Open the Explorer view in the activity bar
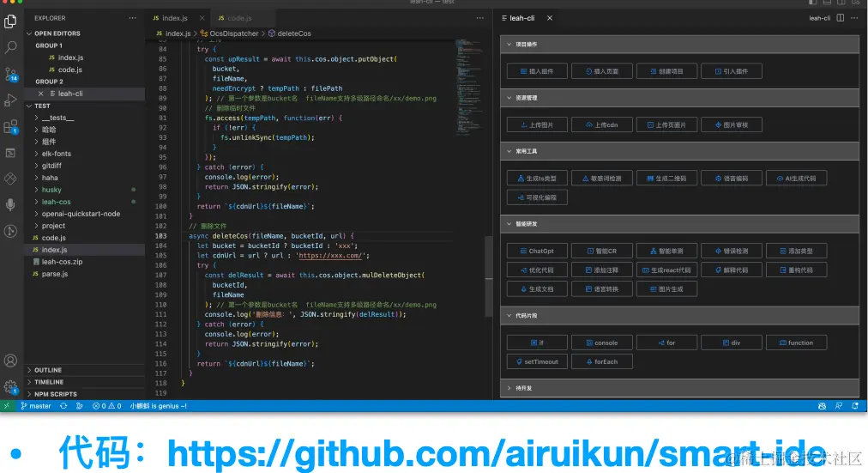This screenshot has width=868, height=473. 10,21
